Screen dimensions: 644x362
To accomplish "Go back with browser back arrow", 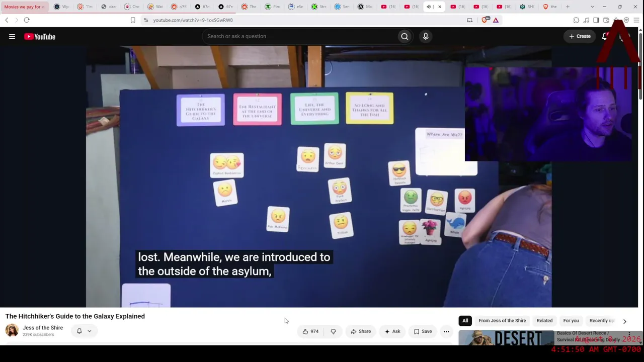I will coord(7,20).
